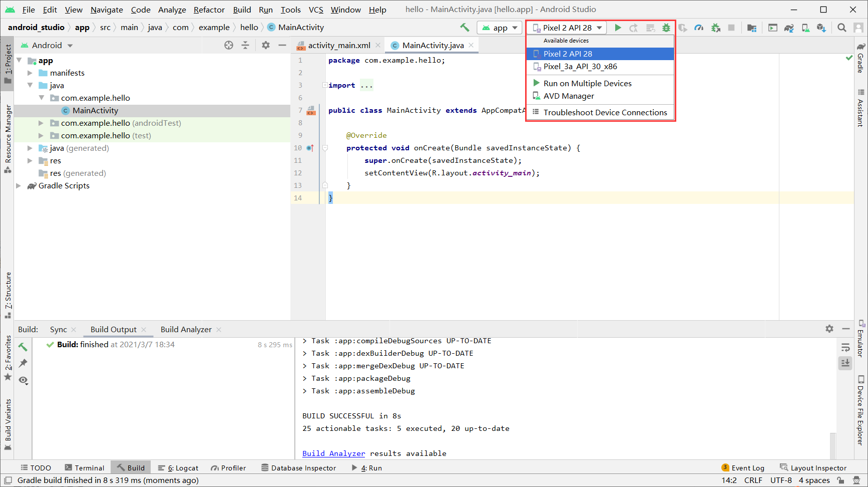This screenshot has height=487, width=868.
Task: Open the SDK Manager cube icon
Action: (821, 28)
